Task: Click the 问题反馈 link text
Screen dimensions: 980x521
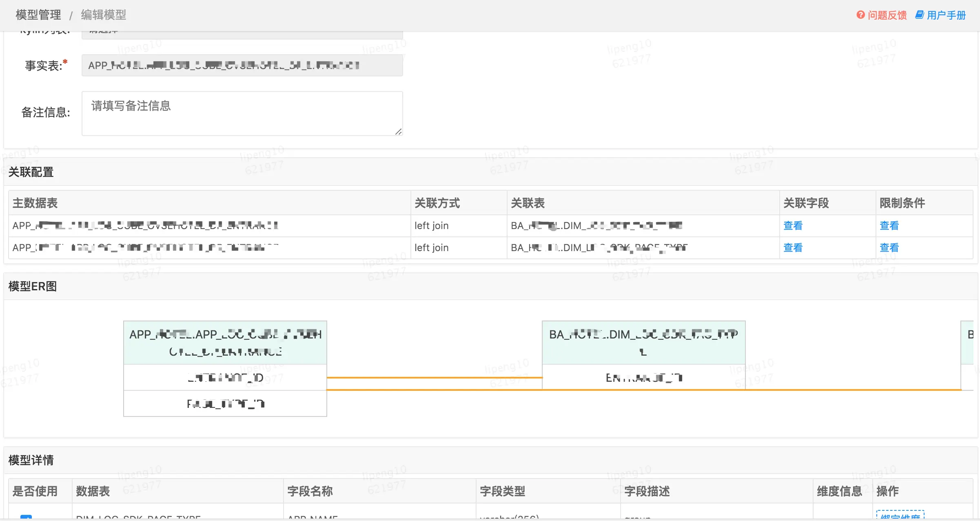Action: click(887, 15)
